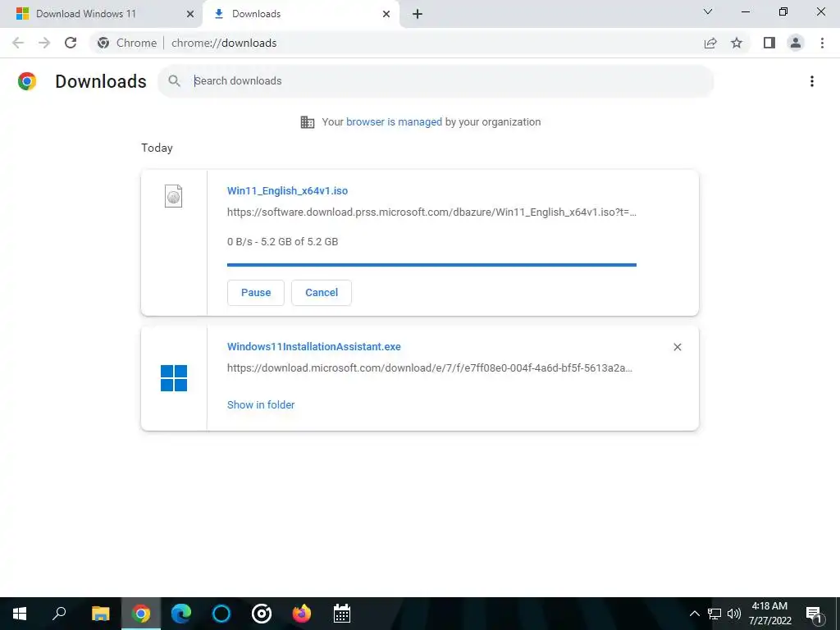Open the Windows Start menu
This screenshot has width=840, height=630.
pos(20,614)
